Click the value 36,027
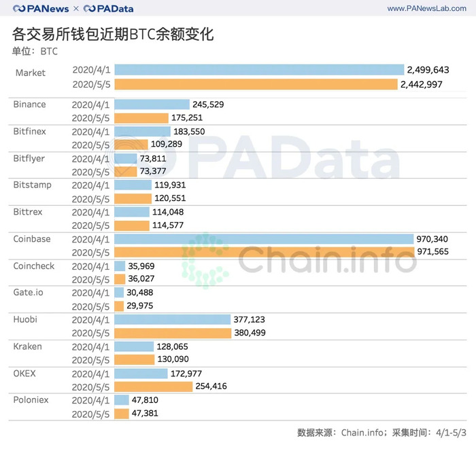The height and width of the screenshot is (449, 476). (x=141, y=279)
